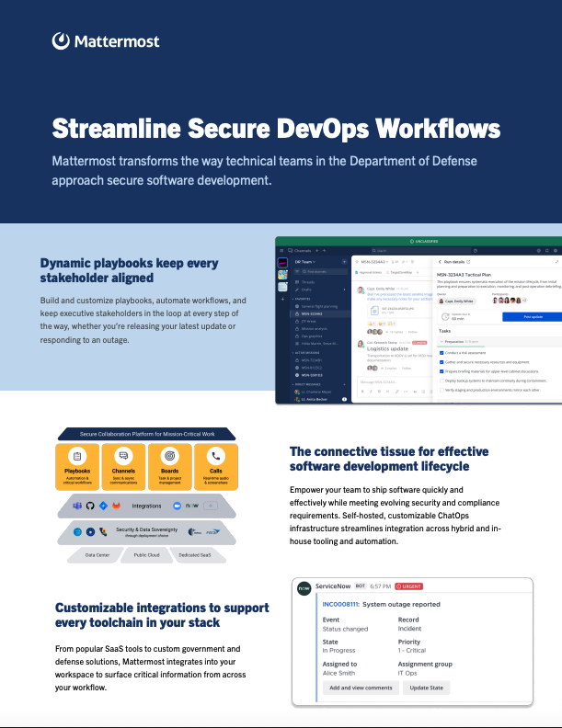Viewport: 562px width, 728px height.
Task: Click the GitLab icon in Integrations row
Action: point(117,506)
